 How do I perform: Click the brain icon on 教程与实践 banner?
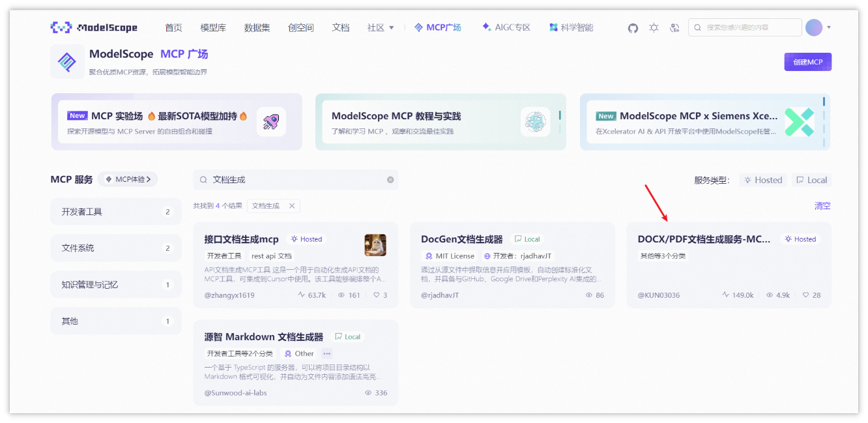535,122
